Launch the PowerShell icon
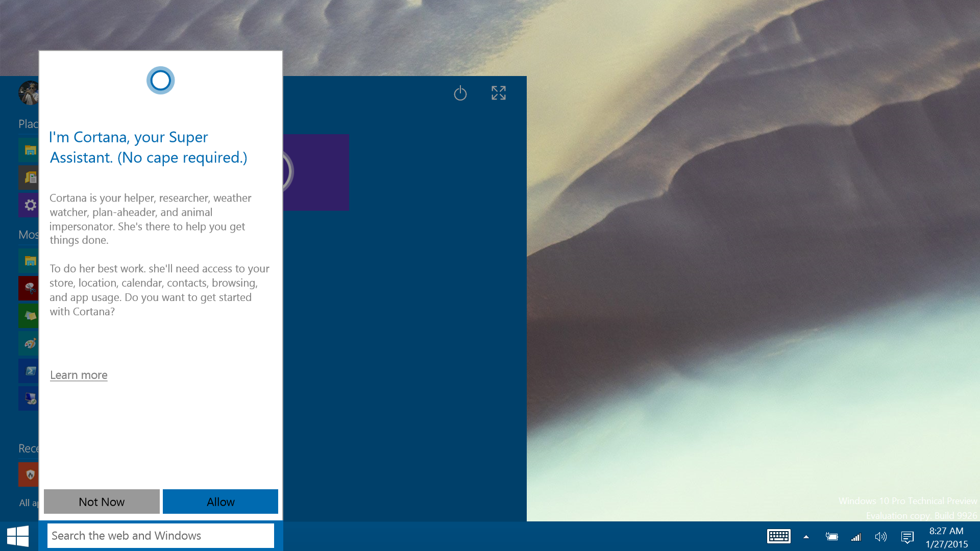The height and width of the screenshot is (551, 980). (x=29, y=371)
